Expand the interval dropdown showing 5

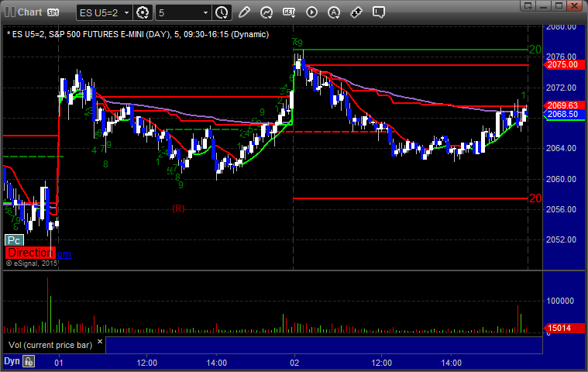[x=184, y=12]
